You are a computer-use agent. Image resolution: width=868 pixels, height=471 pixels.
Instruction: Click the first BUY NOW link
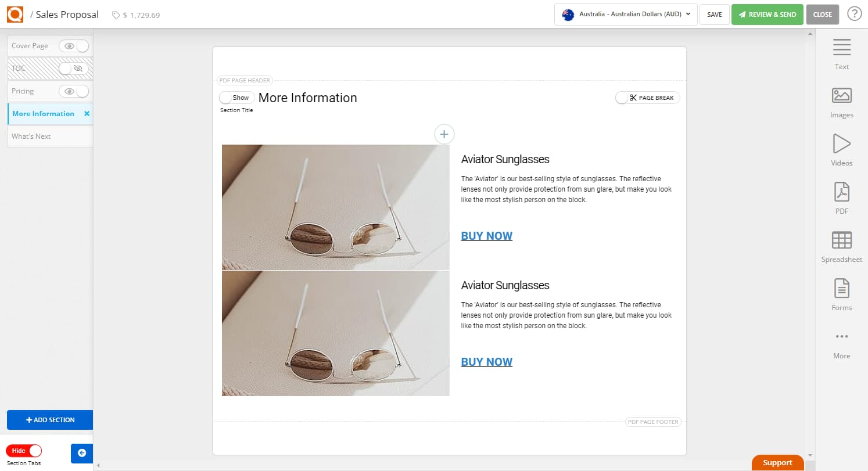click(486, 236)
